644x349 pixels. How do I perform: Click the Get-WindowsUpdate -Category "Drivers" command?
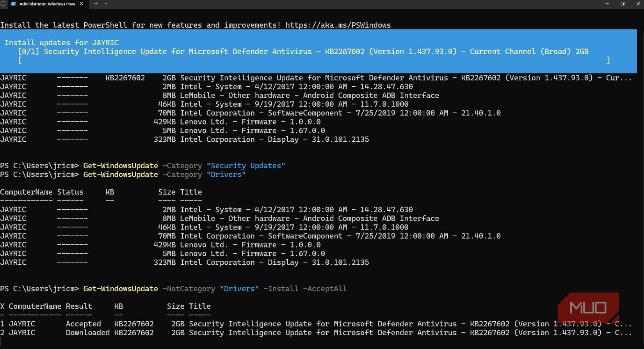pyautogui.click(x=164, y=174)
